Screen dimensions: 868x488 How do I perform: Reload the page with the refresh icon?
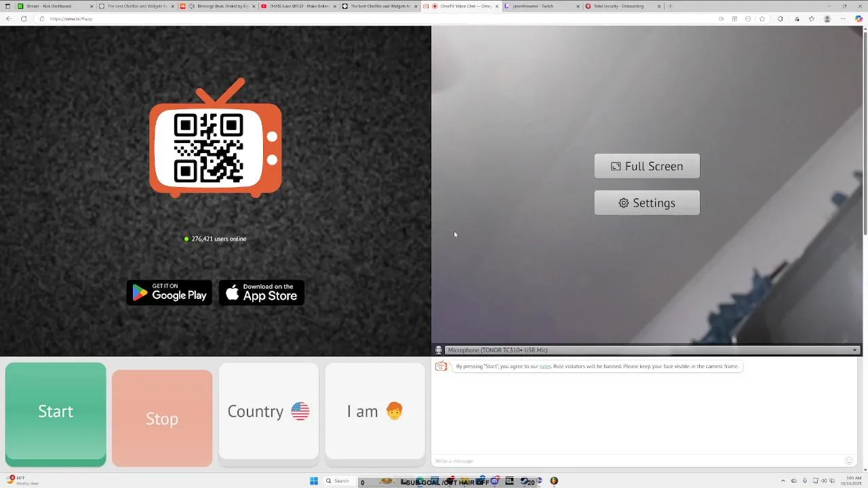pyautogui.click(x=24, y=18)
